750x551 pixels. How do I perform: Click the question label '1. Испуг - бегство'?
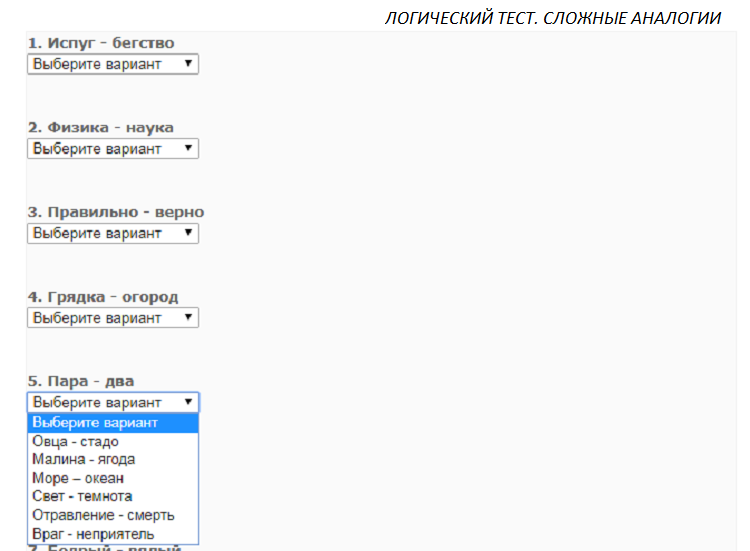pyautogui.click(x=100, y=43)
